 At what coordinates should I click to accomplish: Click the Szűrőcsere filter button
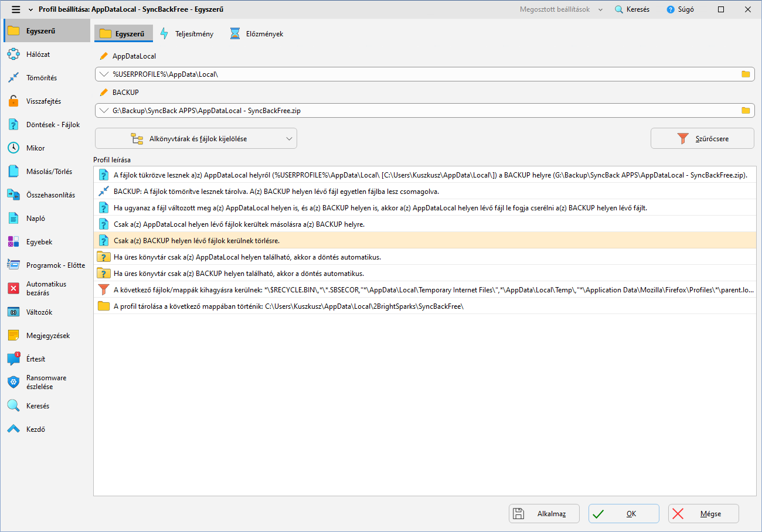[702, 138]
